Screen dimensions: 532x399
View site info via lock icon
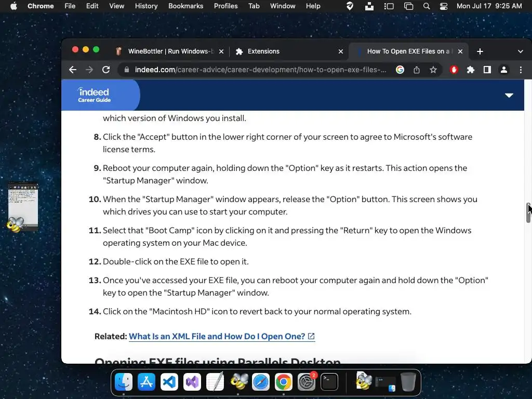[x=127, y=70]
